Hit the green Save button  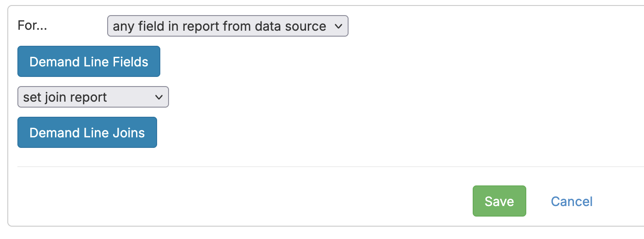tap(499, 201)
